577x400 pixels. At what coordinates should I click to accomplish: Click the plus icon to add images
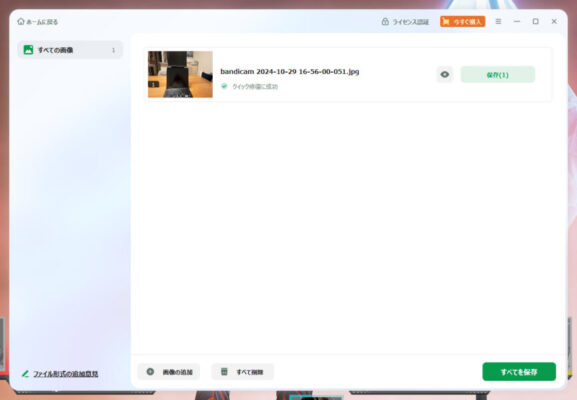(150, 372)
